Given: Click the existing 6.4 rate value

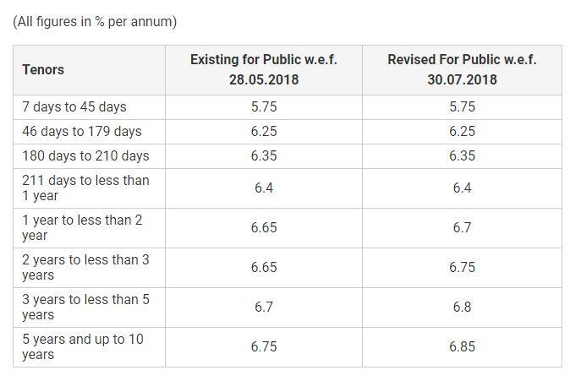Looking at the screenshot, I should point(264,188).
